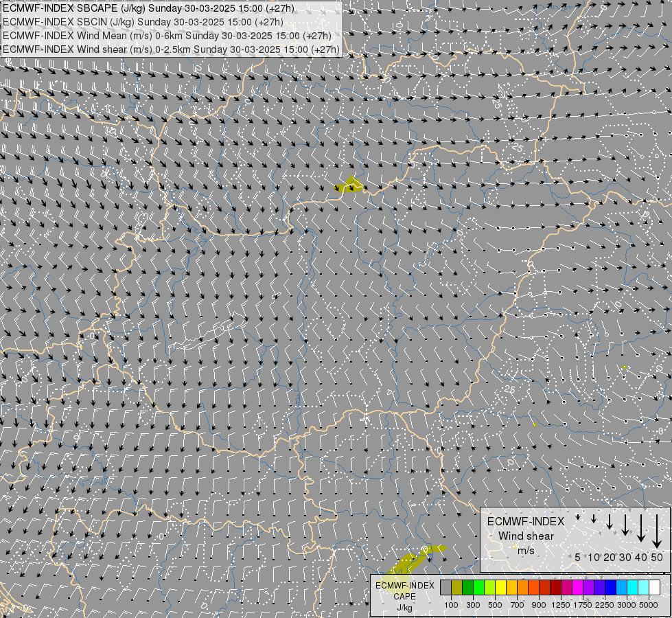Select the number 20 in wind shear legend

click(x=610, y=557)
